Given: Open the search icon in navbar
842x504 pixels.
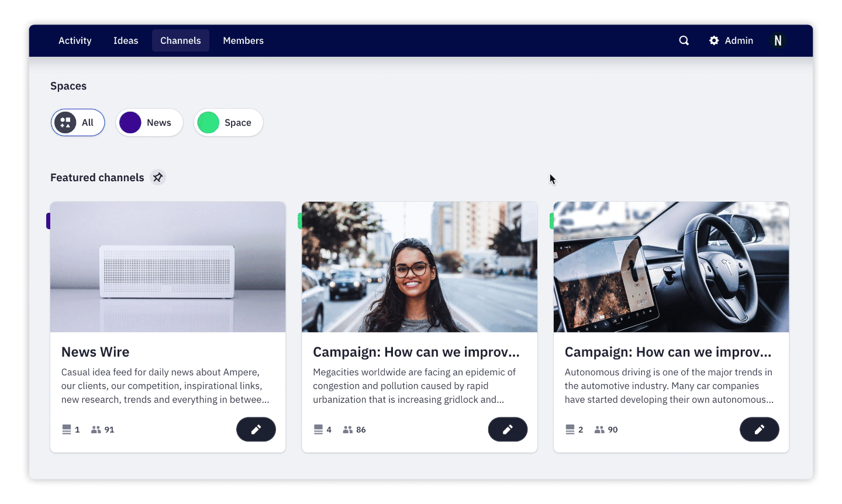Looking at the screenshot, I should [x=684, y=40].
